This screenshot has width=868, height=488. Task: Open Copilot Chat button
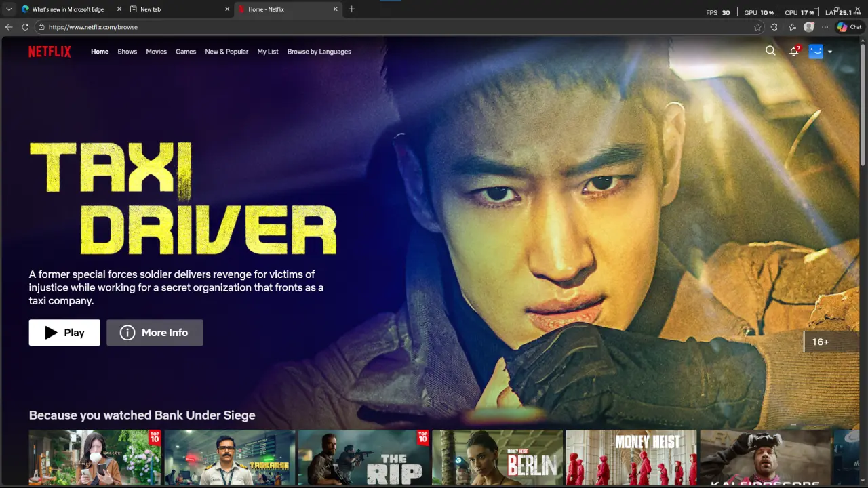pyautogui.click(x=849, y=27)
